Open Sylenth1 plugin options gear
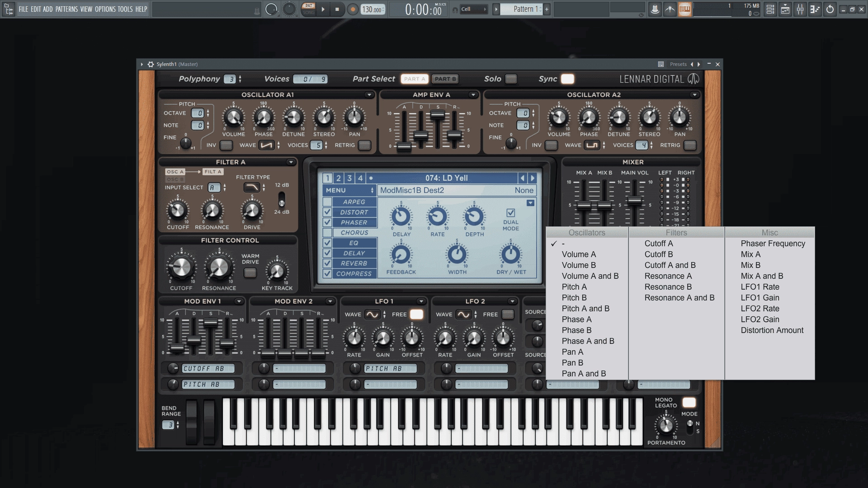The height and width of the screenshot is (488, 868). (x=151, y=64)
